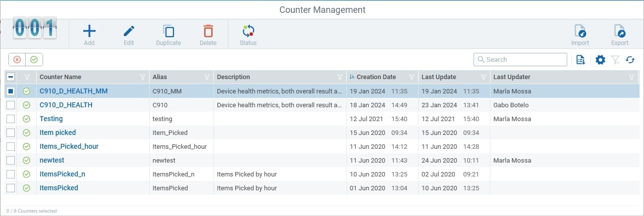Screen dimensions: 644x216
Task: Open the Counter Name column filter
Action: click(x=143, y=77)
